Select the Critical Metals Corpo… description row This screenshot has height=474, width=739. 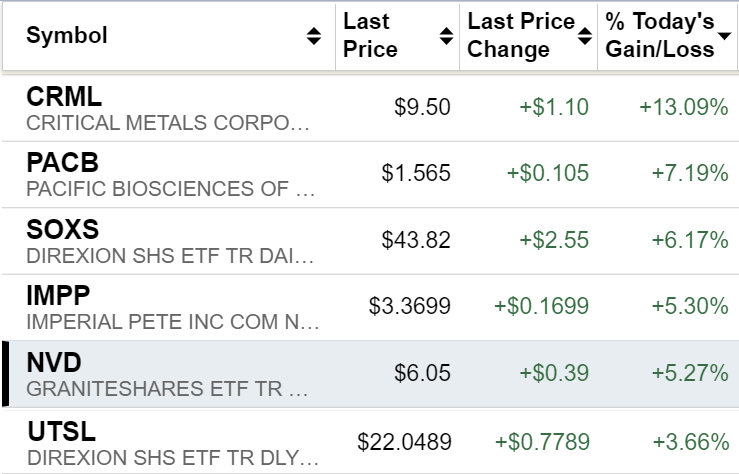coord(169,123)
